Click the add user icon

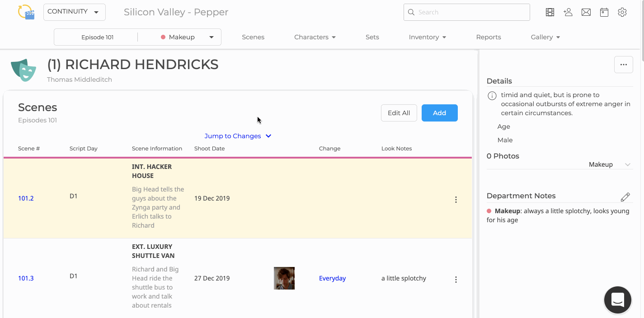coord(568,12)
